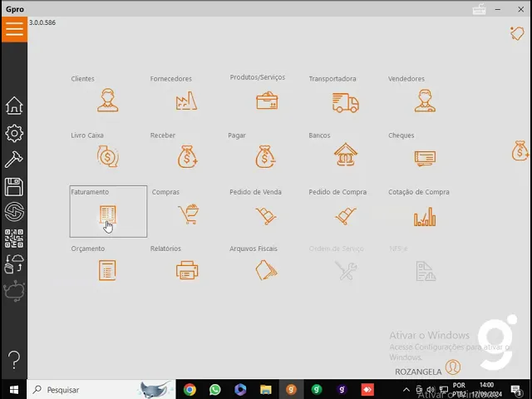532x399 pixels.
Task: Open the Compras shopping cart icon
Action: (189, 214)
